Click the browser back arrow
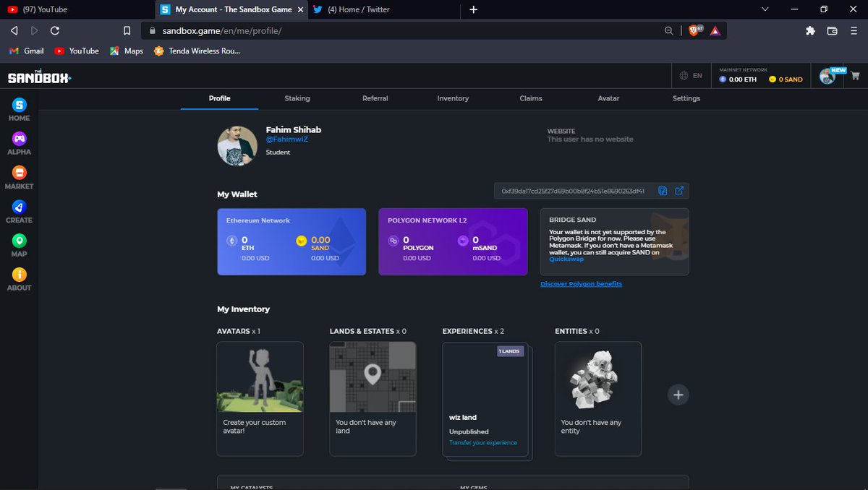This screenshot has height=490, width=868. [x=14, y=30]
